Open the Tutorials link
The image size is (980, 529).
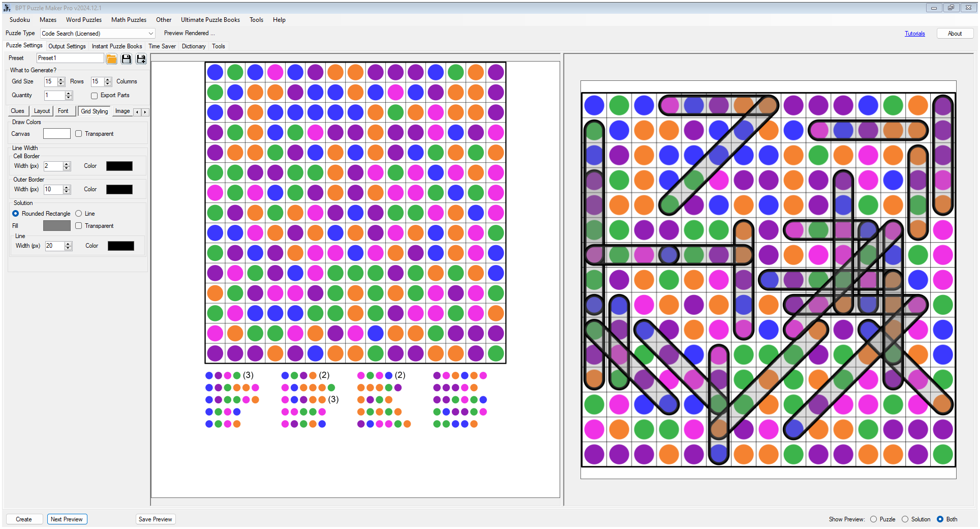click(x=914, y=33)
